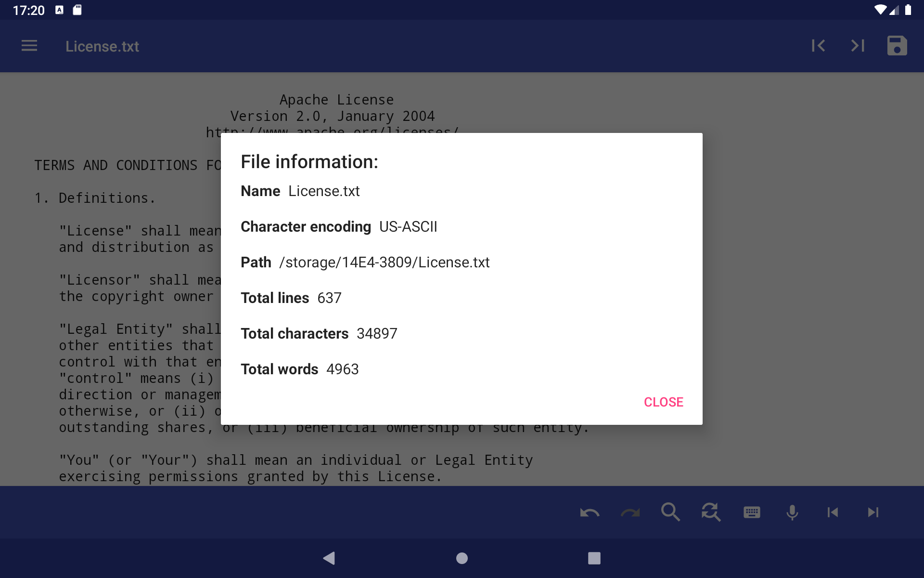The height and width of the screenshot is (578, 924).
Task: Click the Version 2.0, January 2004 line
Action: [332, 116]
